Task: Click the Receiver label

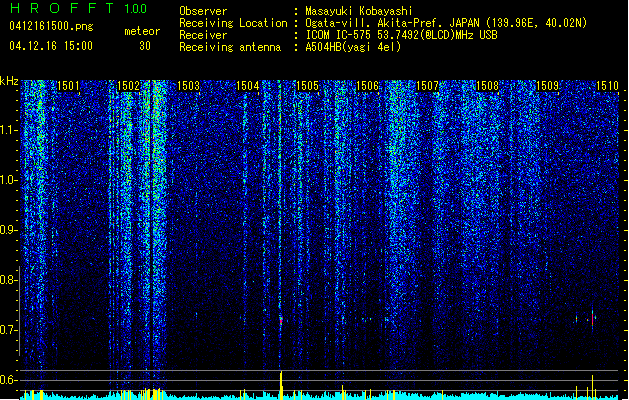Action: 203,35
